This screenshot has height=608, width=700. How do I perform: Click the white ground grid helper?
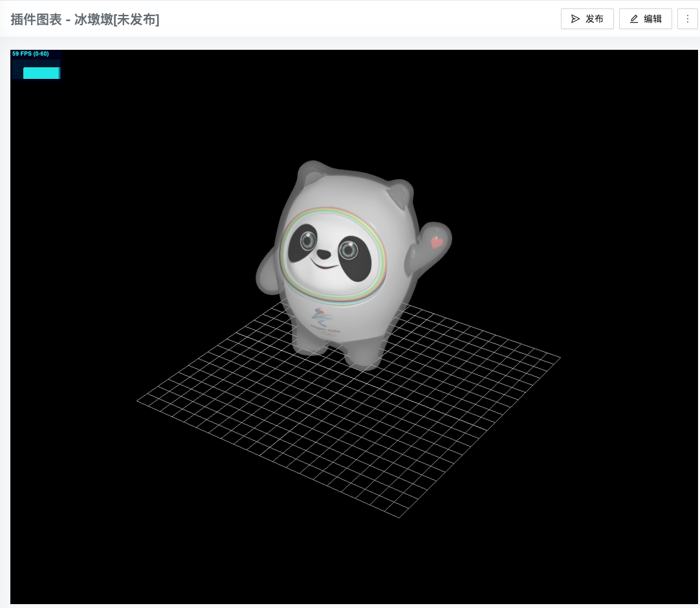coord(348,408)
